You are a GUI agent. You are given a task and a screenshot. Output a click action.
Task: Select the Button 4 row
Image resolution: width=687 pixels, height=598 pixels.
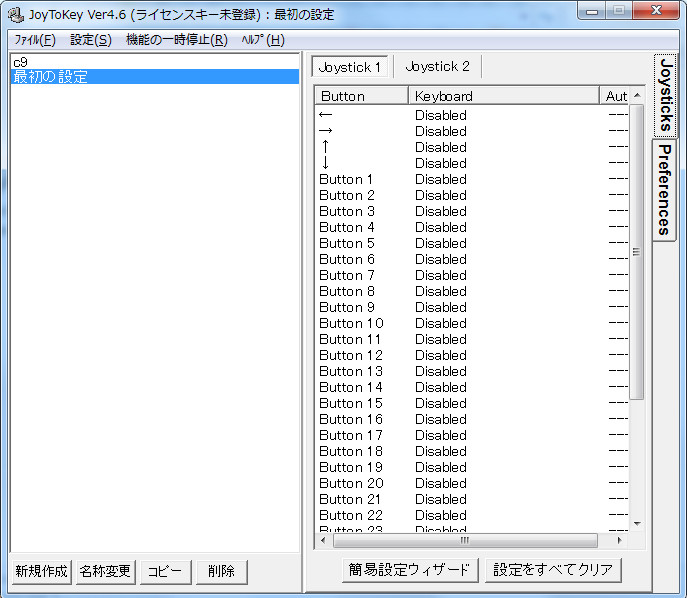472,227
